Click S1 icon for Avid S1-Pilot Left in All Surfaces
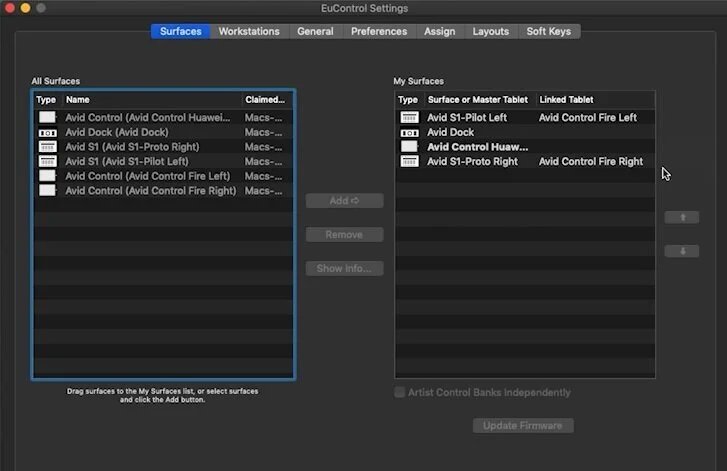The width and height of the screenshot is (727, 471). click(x=47, y=161)
